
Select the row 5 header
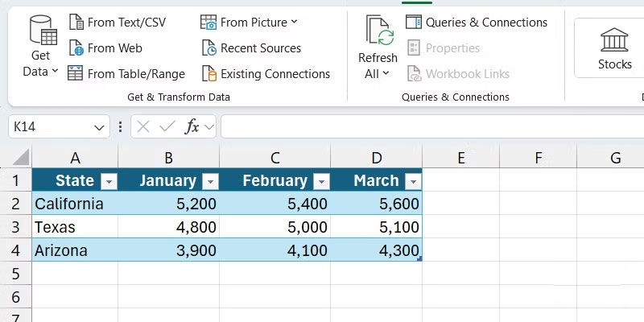point(15,274)
